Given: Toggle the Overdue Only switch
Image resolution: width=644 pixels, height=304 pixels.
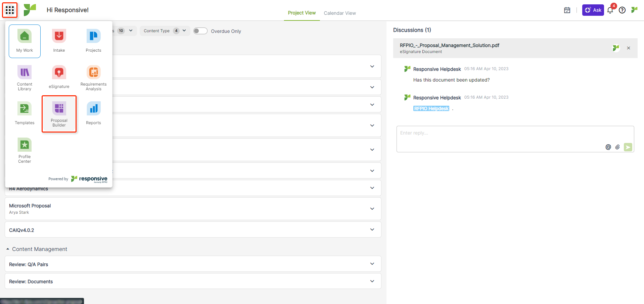Looking at the screenshot, I should coord(200,31).
